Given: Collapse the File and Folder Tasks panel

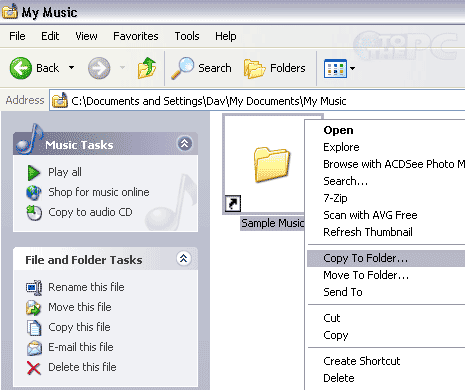Looking at the screenshot, I should (x=183, y=258).
